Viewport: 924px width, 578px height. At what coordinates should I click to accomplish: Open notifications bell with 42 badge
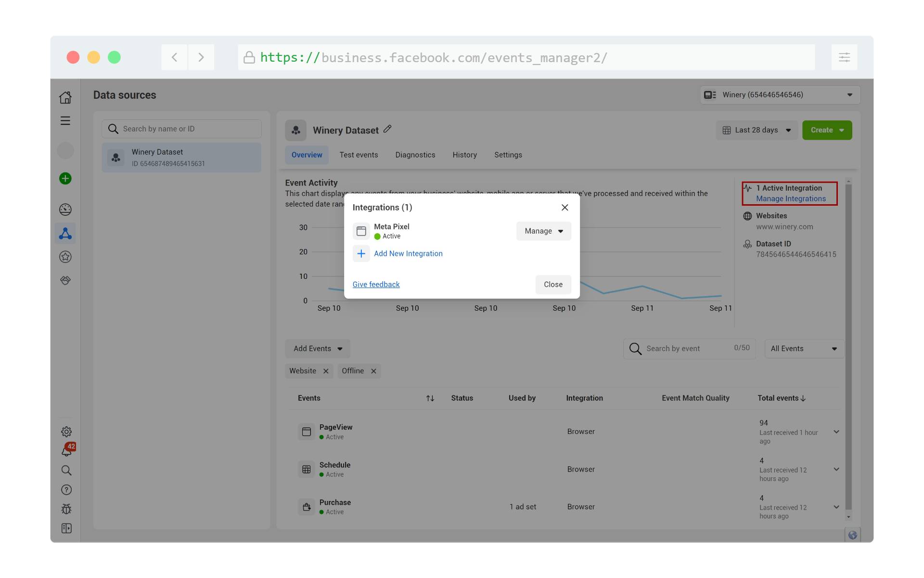pos(67,449)
